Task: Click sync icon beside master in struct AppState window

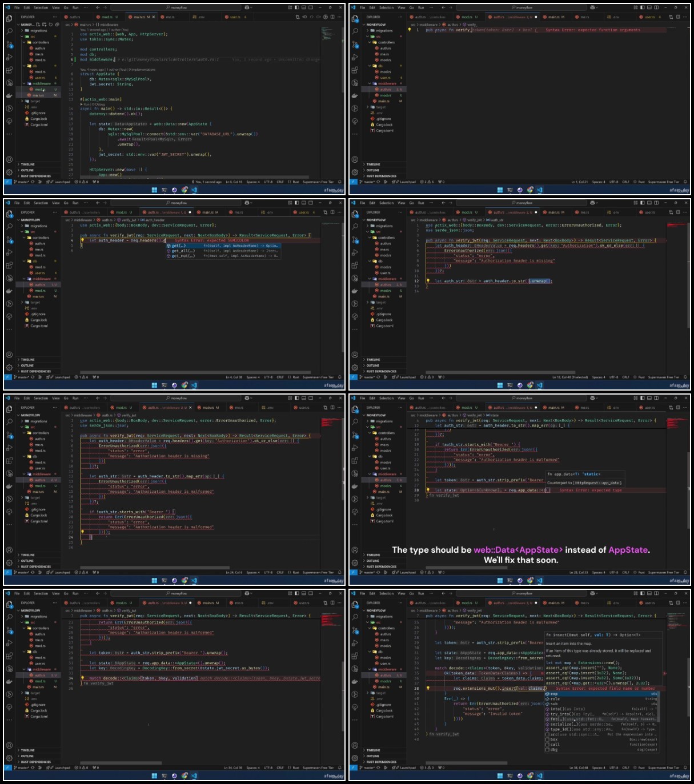Action: click(x=33, y=182)
